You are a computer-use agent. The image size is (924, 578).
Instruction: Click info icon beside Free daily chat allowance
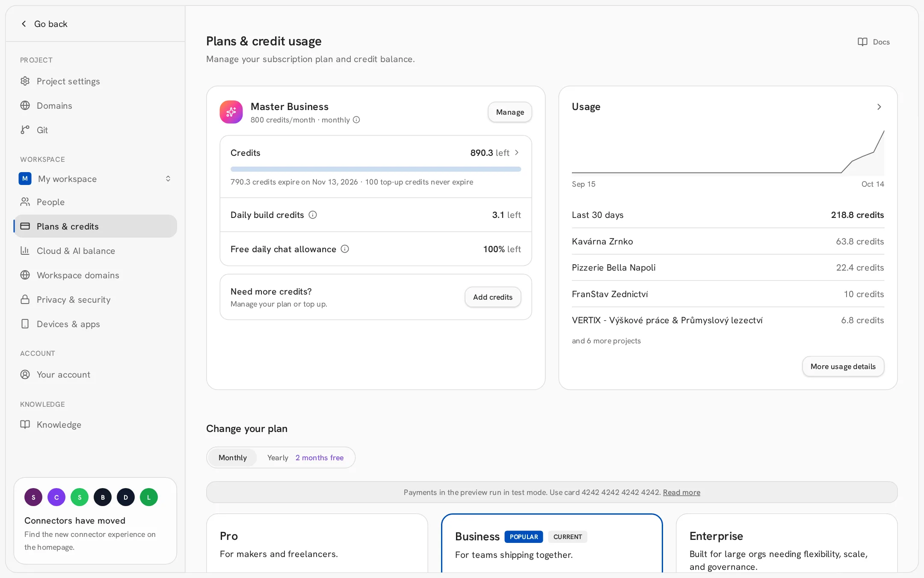345,249
